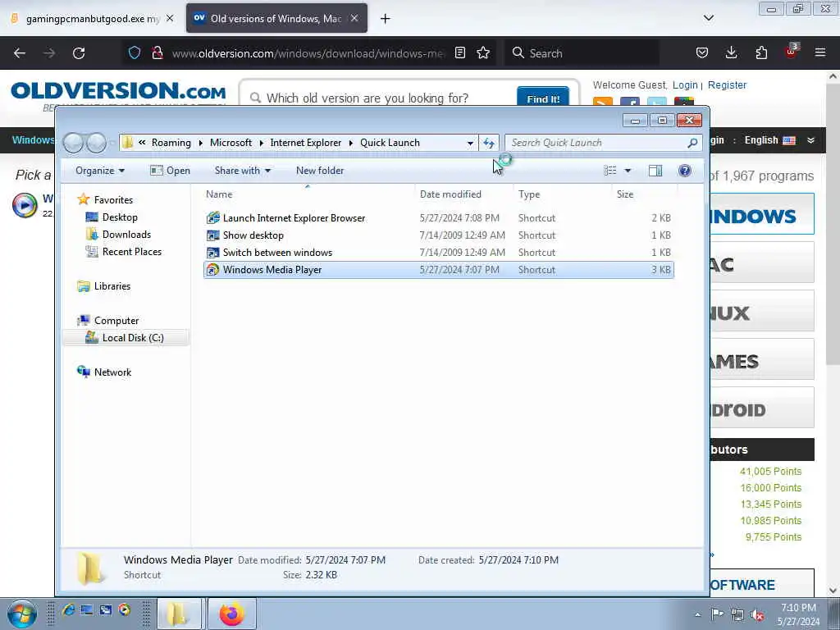Open Downloads in the navigation pane
The width and height of the screenshot is (840, 630).
[x=126, y=234]
